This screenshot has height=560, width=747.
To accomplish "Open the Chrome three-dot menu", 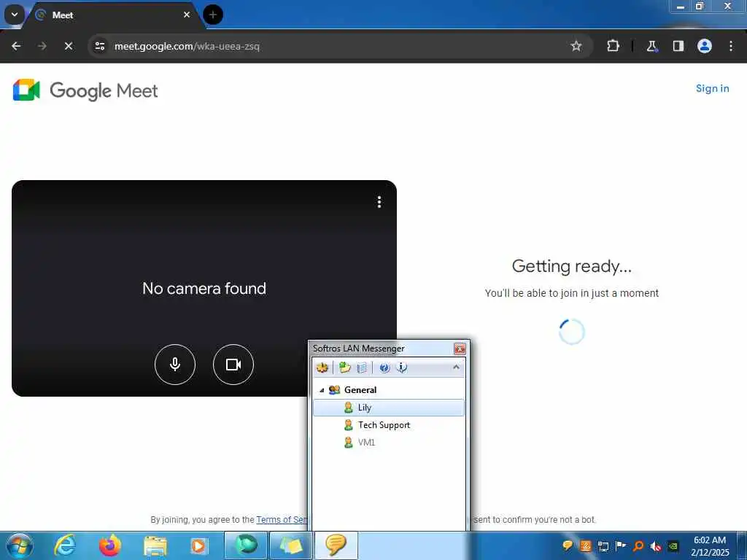I will [731, 46].
